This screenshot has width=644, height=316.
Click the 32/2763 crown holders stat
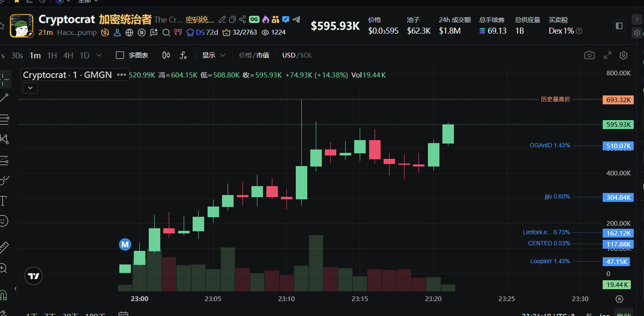[240, 32]
